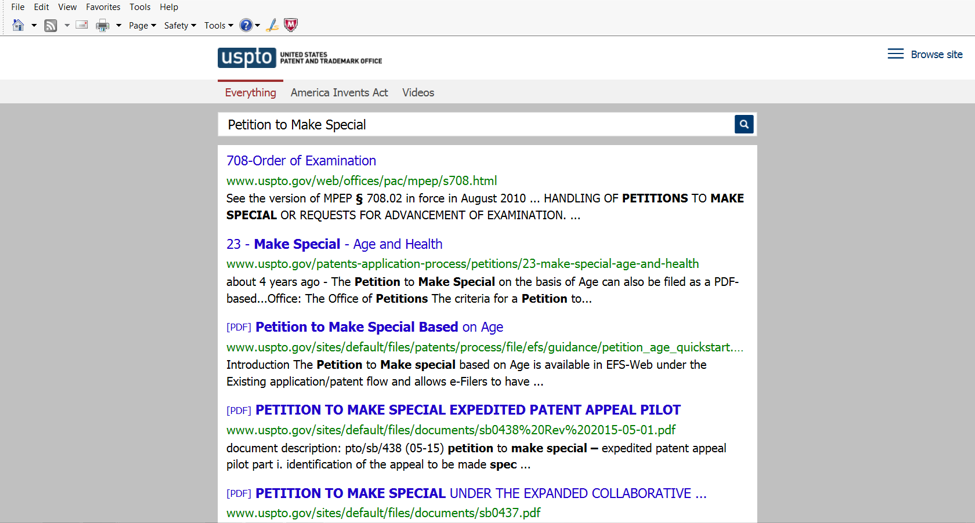Click the s708.html URL text
The width and height of the screenshot is (975, 523).
click(361, 181)
